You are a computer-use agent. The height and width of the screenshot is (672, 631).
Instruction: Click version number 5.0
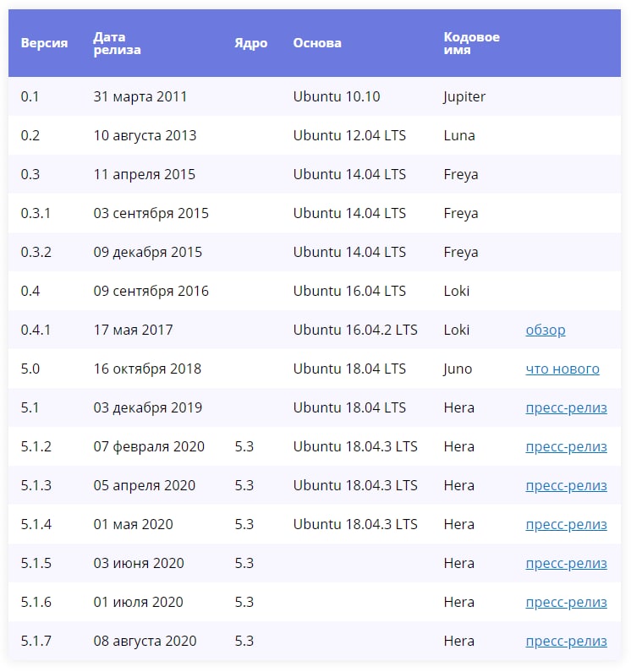30,369
